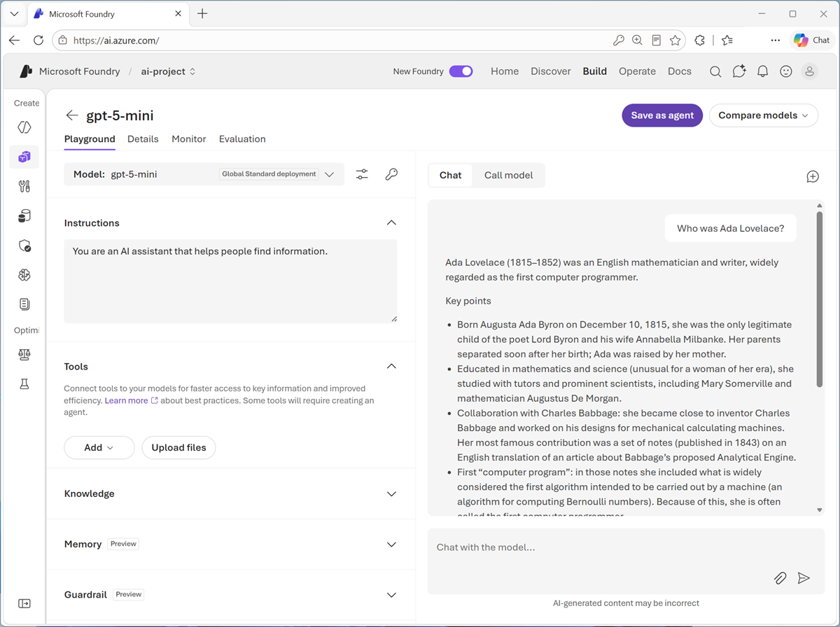Attach a file with paperclip icon
Image resolution: width=840 pixels, height=627 pixels.
click(x=780, y=578)
